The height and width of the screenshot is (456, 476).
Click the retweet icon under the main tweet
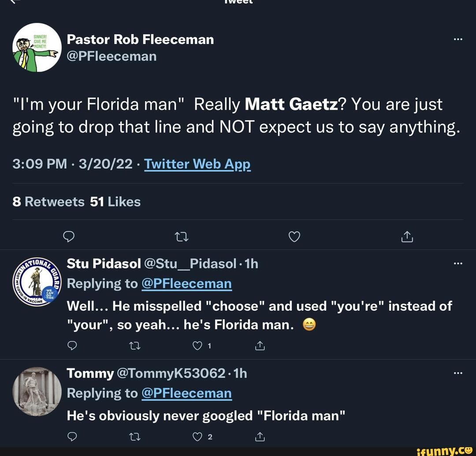(181, 236)
